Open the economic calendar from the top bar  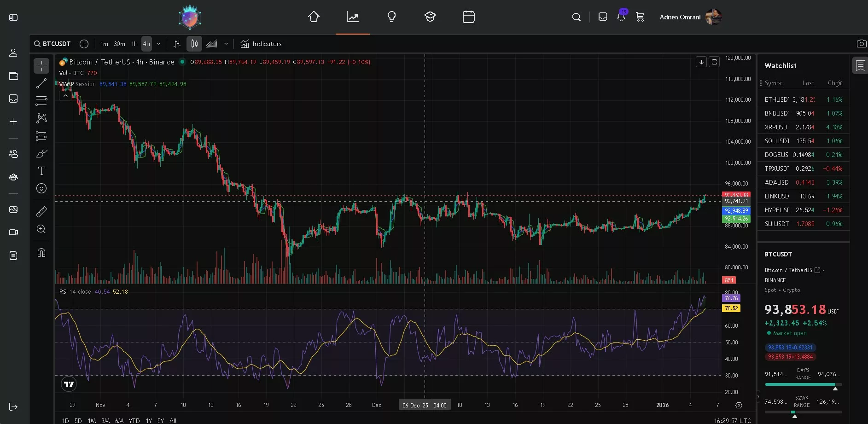point(468,17)
